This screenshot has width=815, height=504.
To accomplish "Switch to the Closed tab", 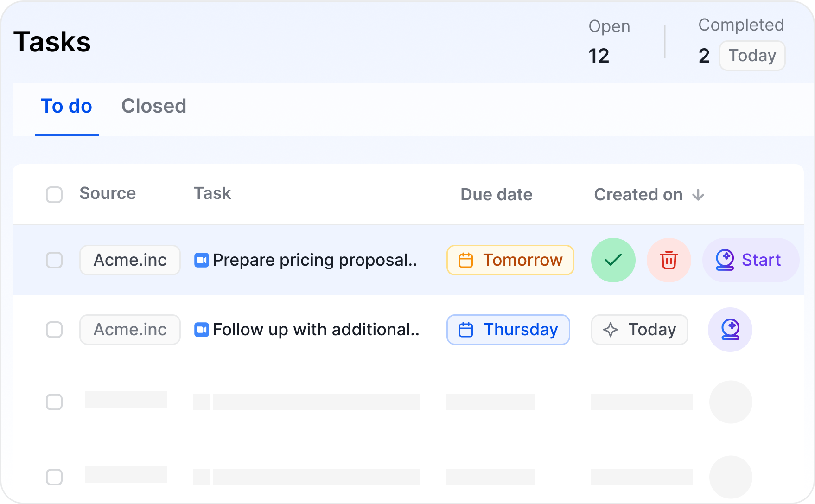I will pos(153,106).
